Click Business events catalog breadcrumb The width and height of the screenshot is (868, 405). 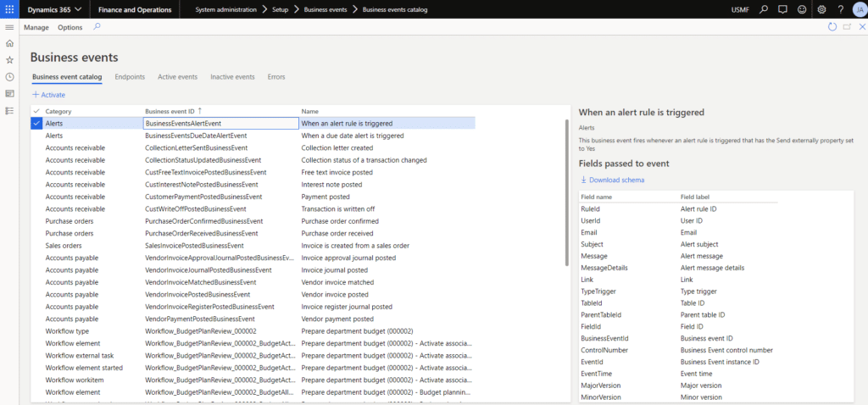395,9
